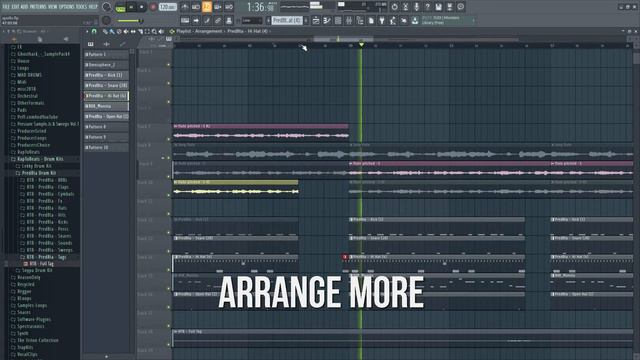Mute Track 1 via green dot
The image size is (640, 360).
[168, 64]
